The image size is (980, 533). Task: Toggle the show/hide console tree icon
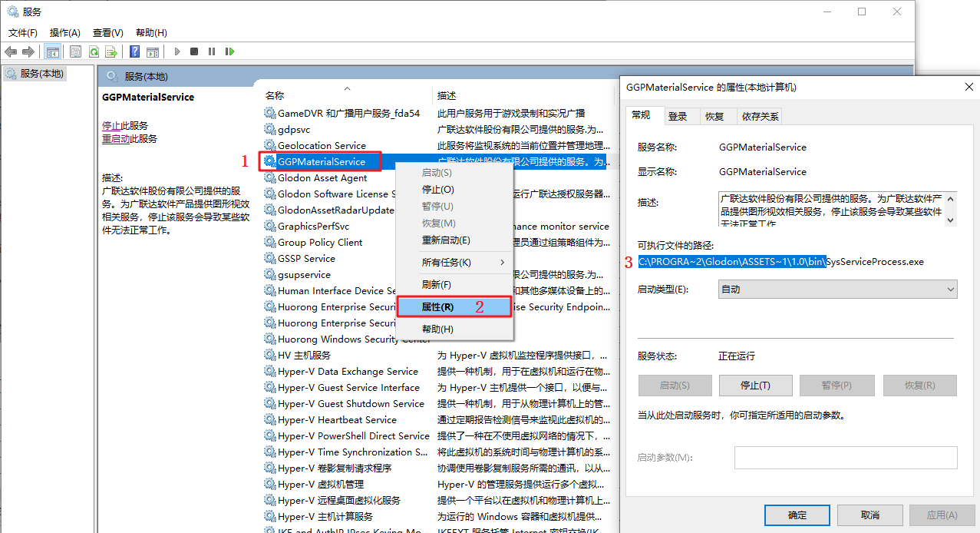click(53, 51)
